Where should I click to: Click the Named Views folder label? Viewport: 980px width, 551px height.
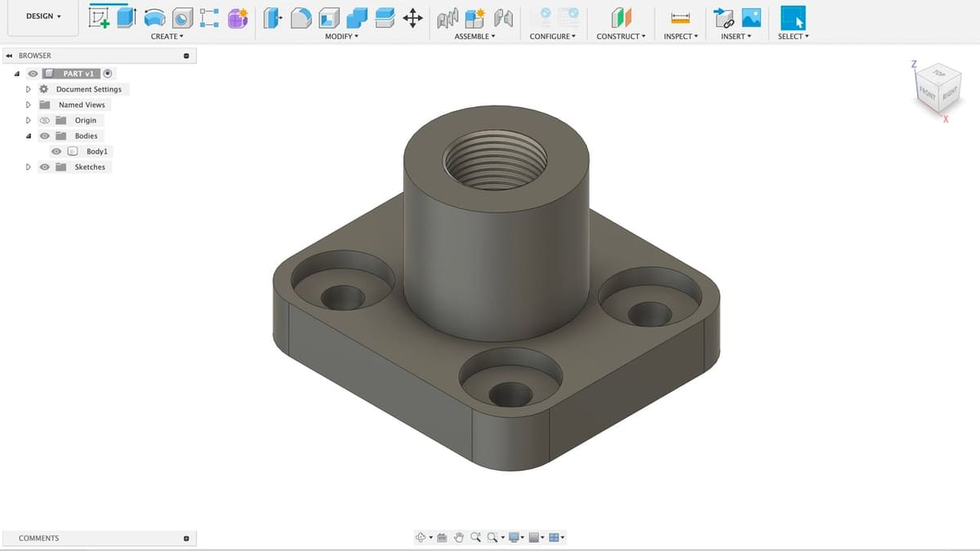[x=82, y=105]
